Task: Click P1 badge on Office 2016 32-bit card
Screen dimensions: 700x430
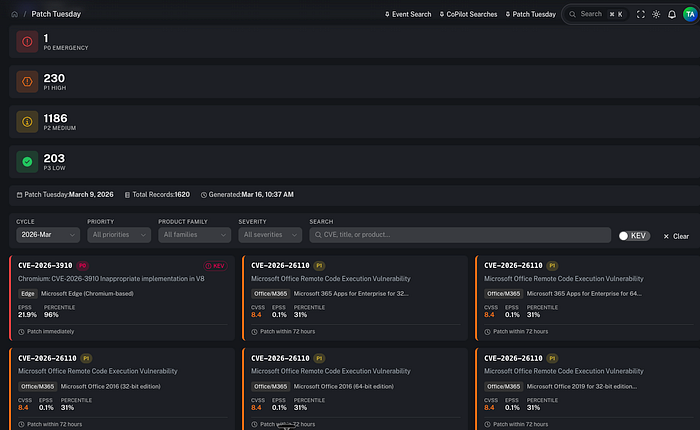Action: tap(86, 359)
